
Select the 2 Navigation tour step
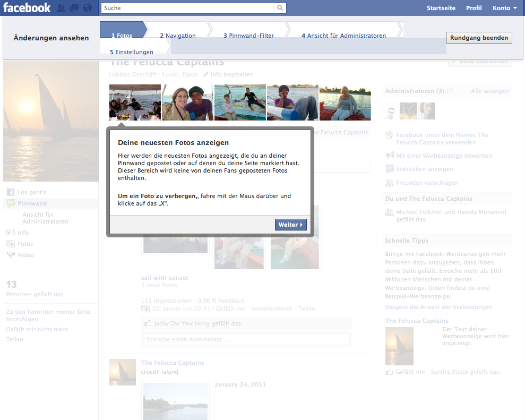[x=178, y=30]
